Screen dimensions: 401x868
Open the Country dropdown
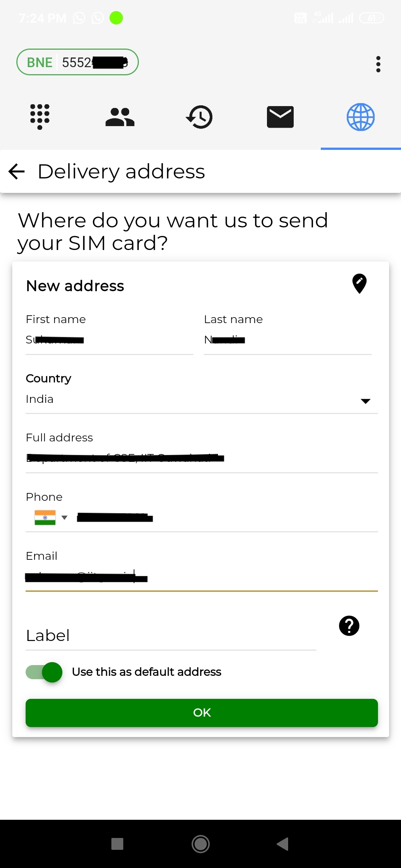[366, 401]
